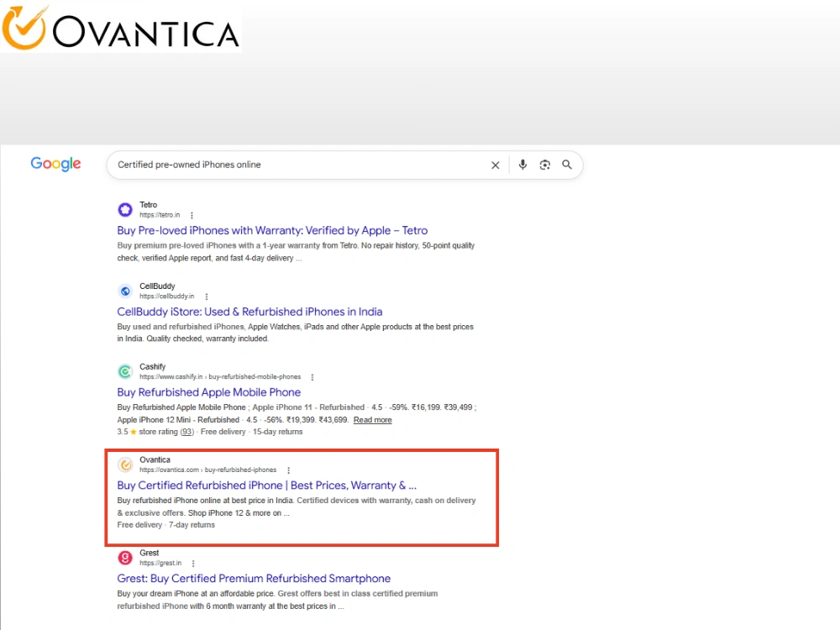The image size is (840, 630).
Task: Open Buy Certified Refurbished iPhone result
Action: (267, 486)
